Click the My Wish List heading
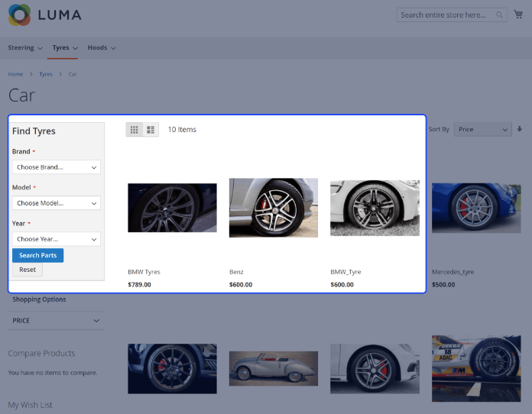This screenshot has height=414, width=532. pos(31,405)
